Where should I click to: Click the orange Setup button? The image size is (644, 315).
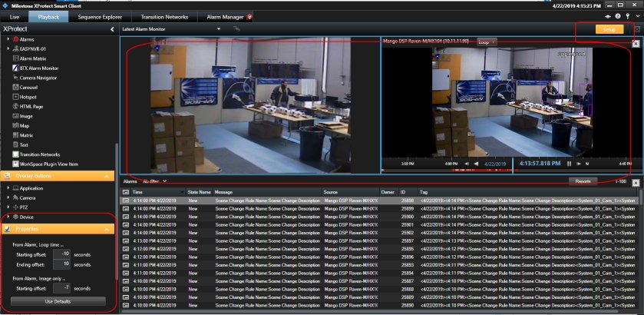(x=609, y=29)
